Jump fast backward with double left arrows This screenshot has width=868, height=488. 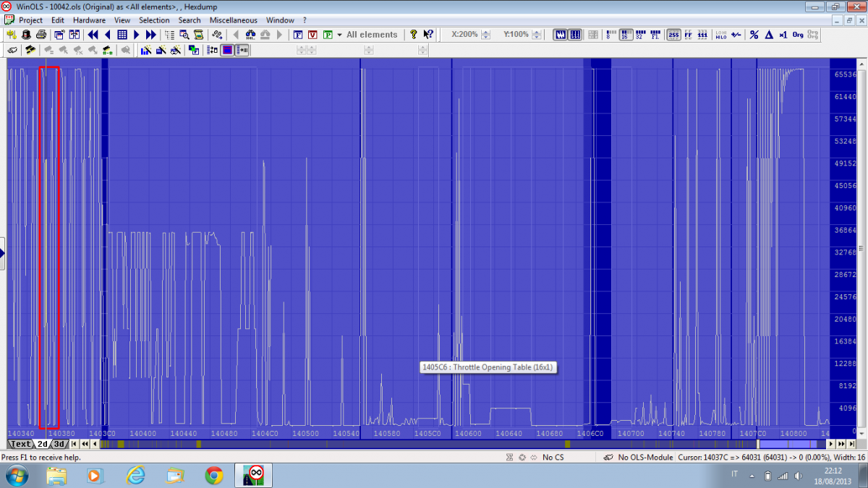(93, 34)
